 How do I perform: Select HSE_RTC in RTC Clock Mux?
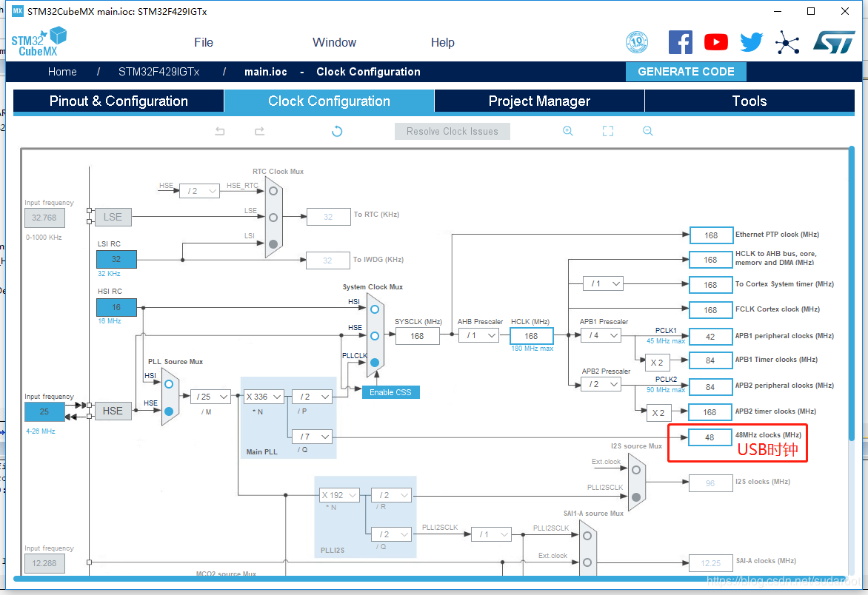tap(273, 191)
